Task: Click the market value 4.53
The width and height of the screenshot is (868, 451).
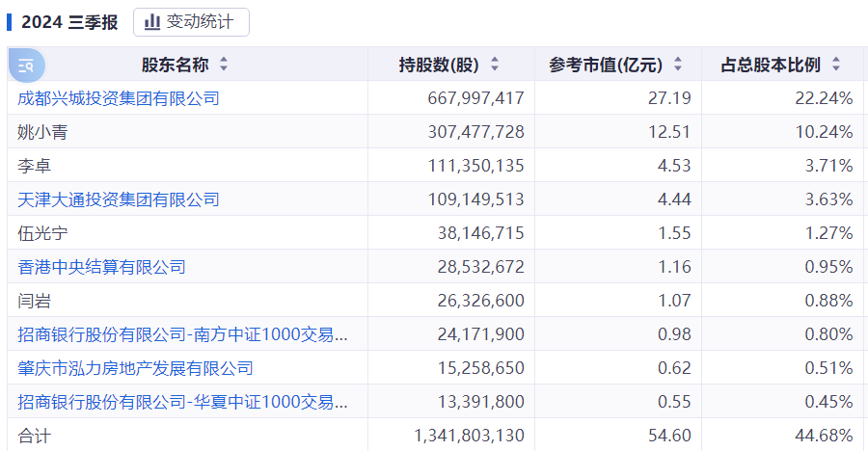Action: click(674, 166)
